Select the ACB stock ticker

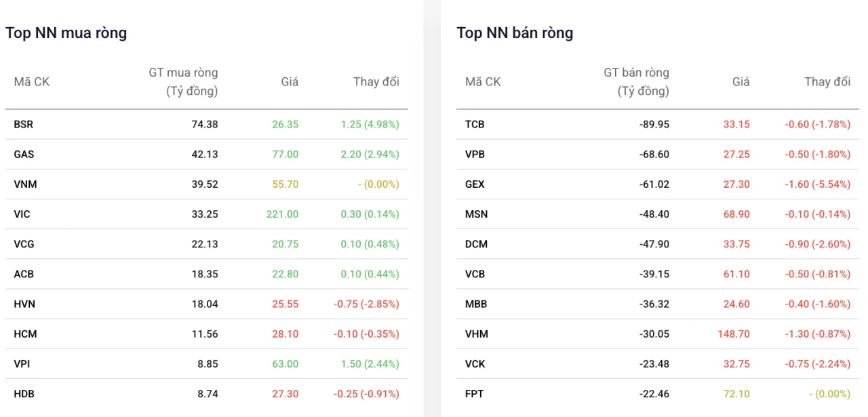tap(24, 274)
